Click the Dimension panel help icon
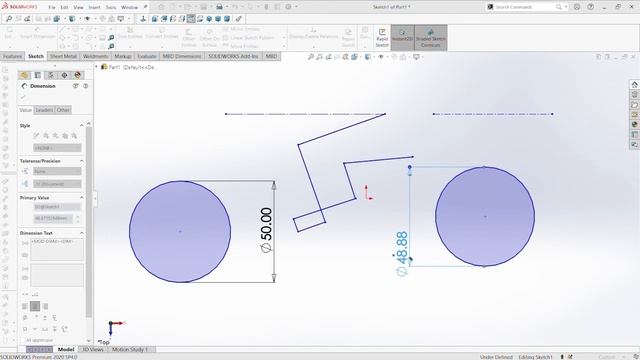The height and width of the screenshot is (360, 640). point(86,86)
